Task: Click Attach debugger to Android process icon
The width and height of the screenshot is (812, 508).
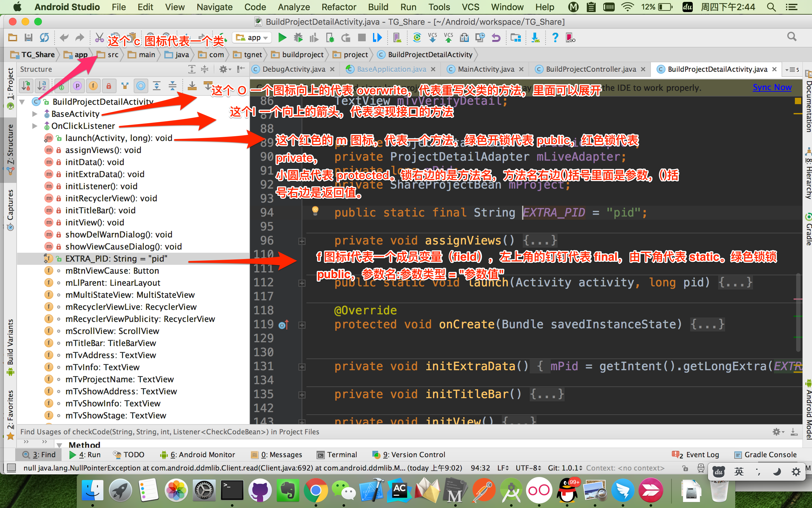Action: (330, 37)
